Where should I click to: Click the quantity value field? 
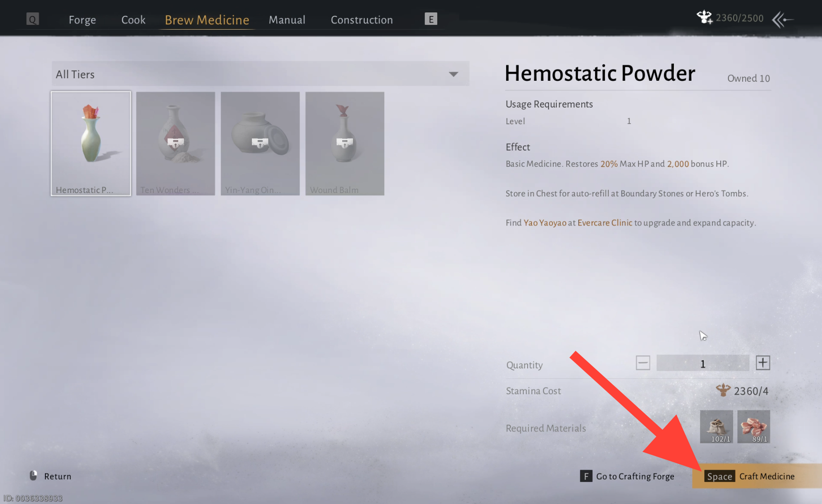coord(703,363)
